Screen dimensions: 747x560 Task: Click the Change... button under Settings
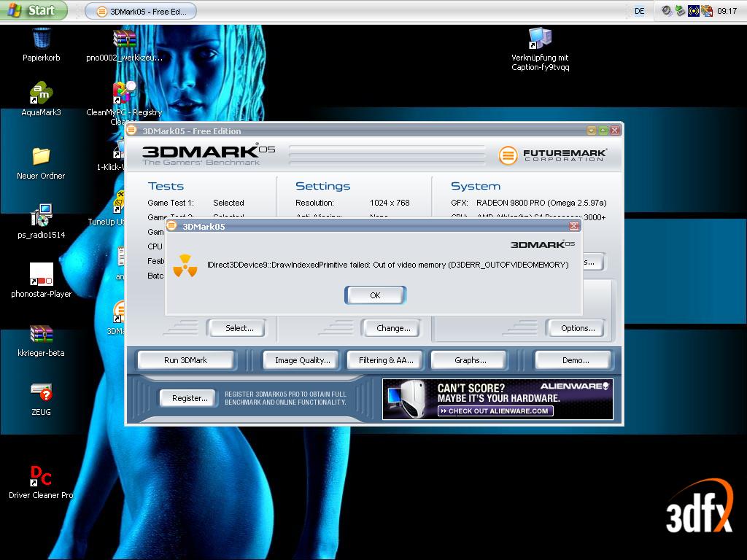(x=391, y=328)
